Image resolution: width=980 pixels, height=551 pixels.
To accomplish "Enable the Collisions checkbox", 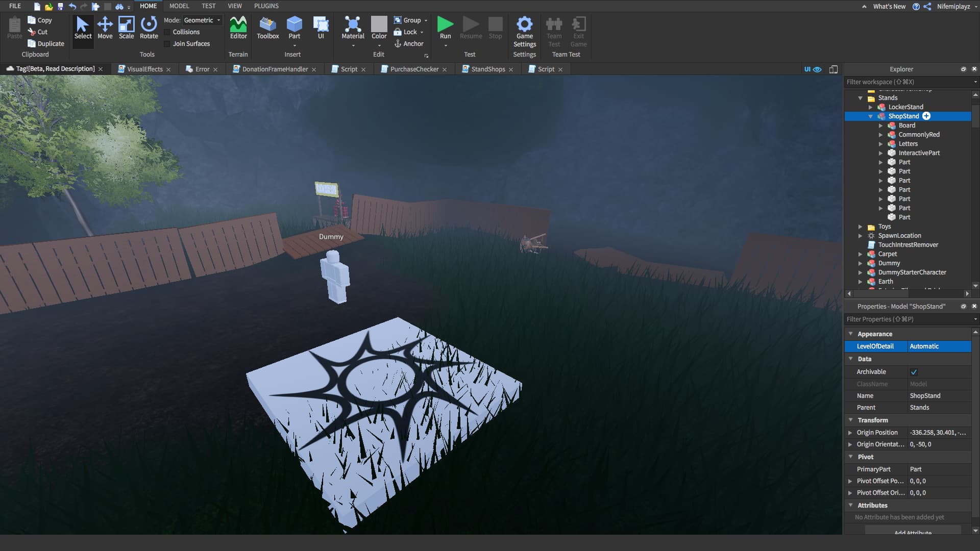I will (x=167, y=32).
